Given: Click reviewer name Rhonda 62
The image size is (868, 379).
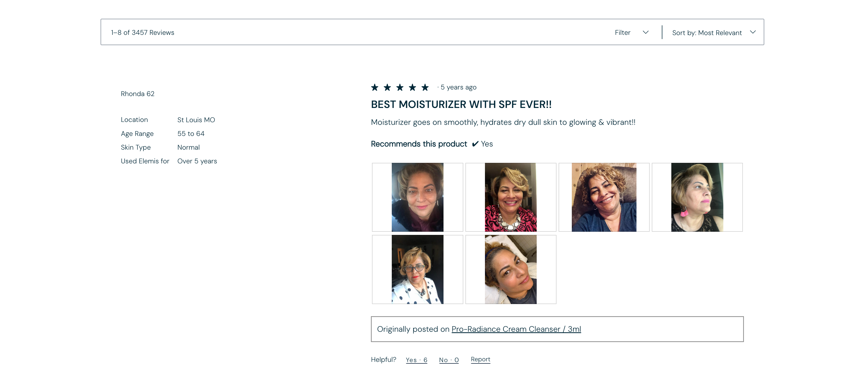Looking at the screenshot, I should pos(138,94).
